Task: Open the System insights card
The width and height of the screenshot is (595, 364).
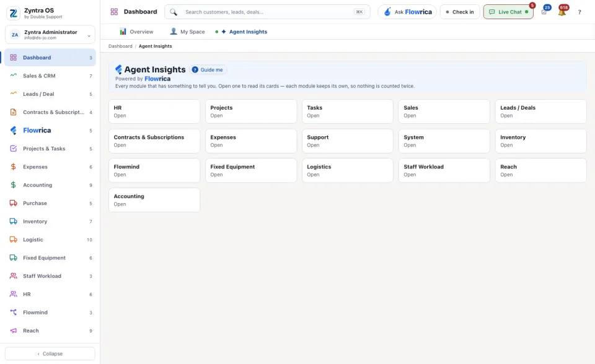Action: [x=444, y=141]
